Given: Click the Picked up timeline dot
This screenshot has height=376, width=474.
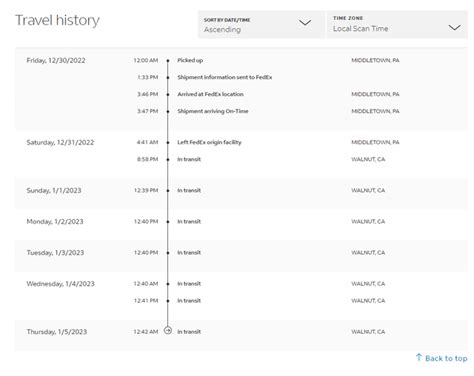Looking at the screenshot, I should click(x=168, y=61).
